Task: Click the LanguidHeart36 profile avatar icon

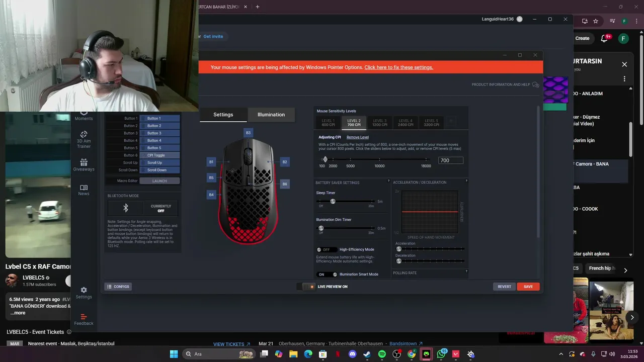Action: tap(520, 19)
